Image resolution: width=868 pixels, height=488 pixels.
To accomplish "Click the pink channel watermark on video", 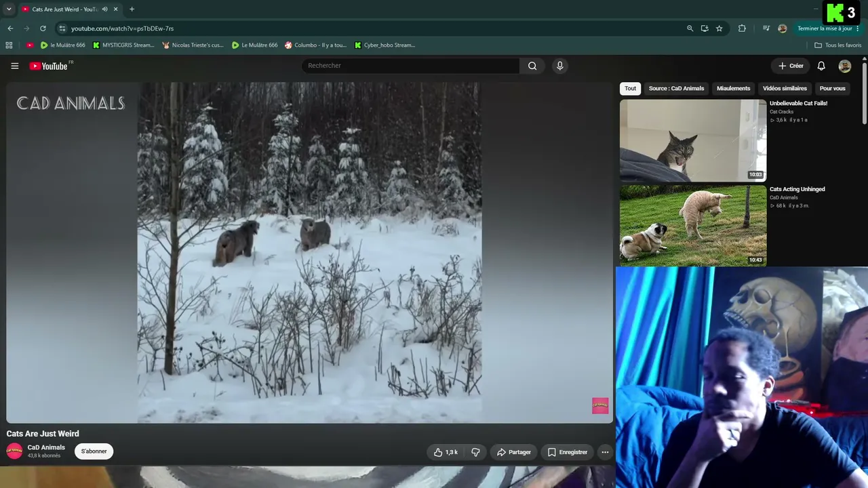I will (600, 406).
